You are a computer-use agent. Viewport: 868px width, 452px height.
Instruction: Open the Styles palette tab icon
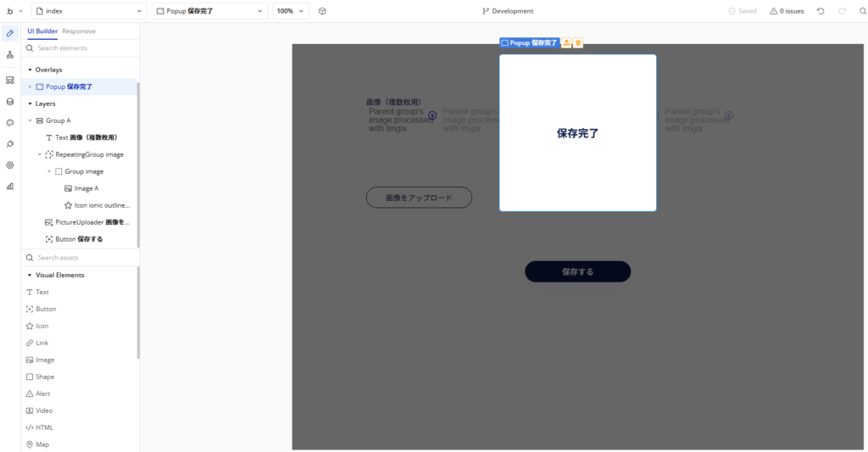pos(10,123)
